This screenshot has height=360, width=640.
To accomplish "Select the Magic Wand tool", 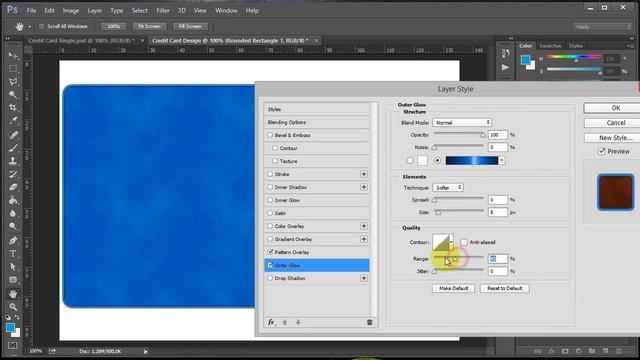I will click(13, 94).
